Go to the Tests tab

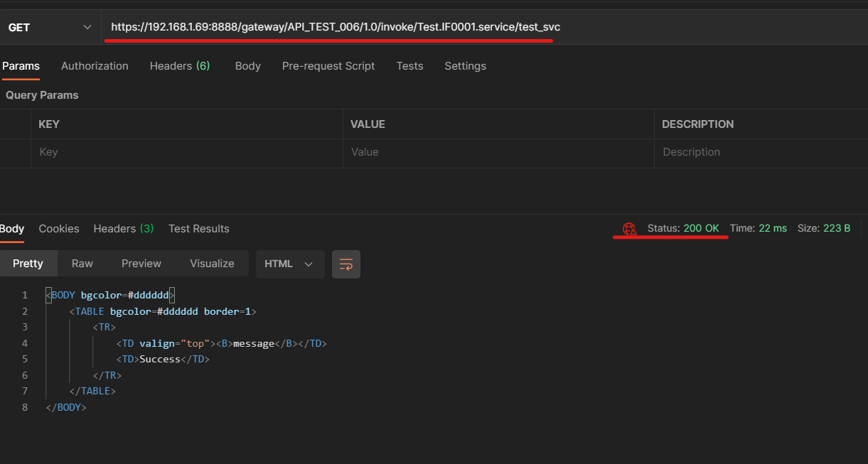click(409, 66)
